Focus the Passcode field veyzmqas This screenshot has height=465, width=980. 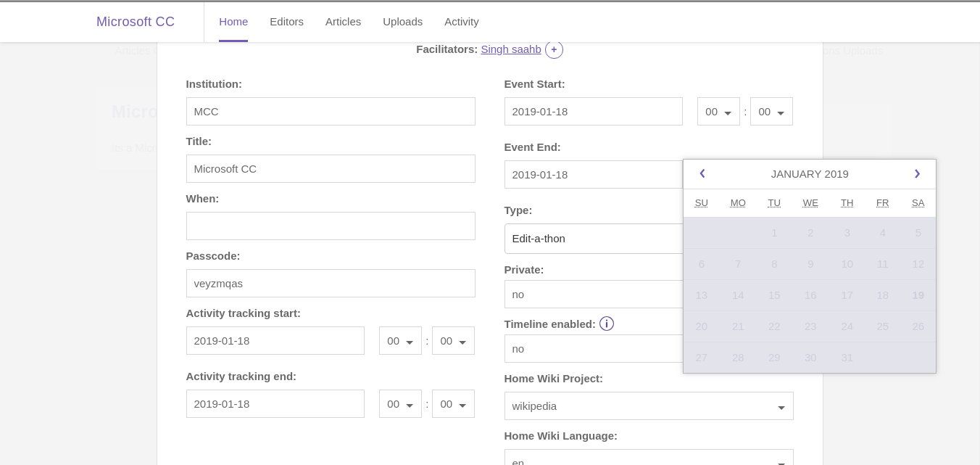[x=331, y=284]
